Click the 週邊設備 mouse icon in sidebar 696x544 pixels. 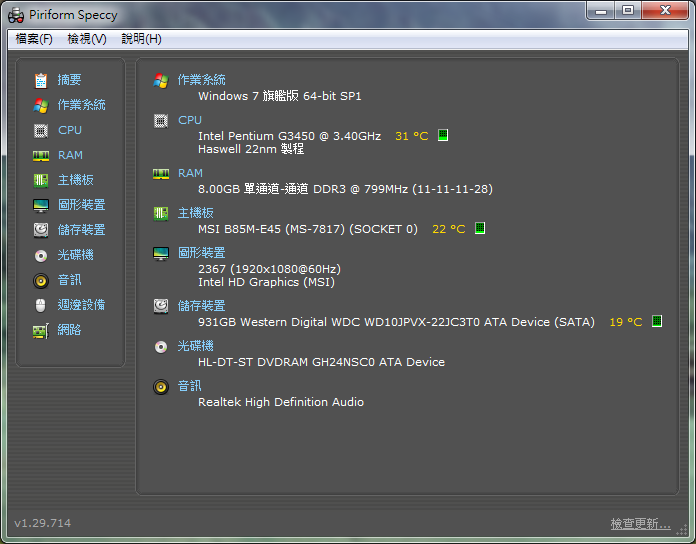tap(40, 306)
